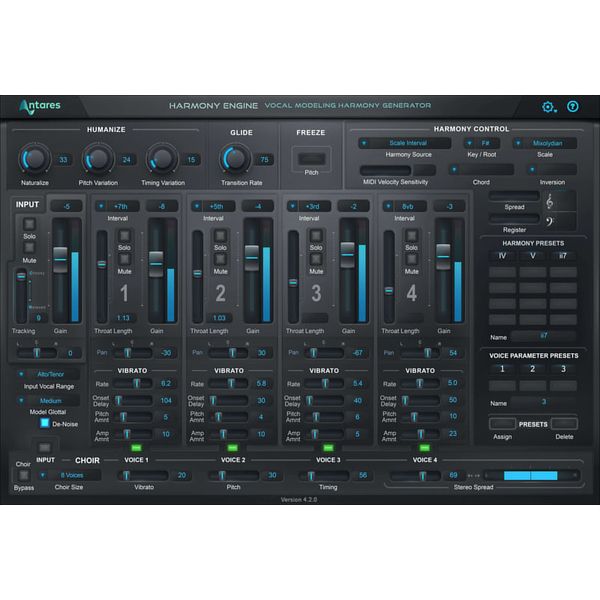The width and height of the screenshot is (600, 600).
Task: Click the Naturalize knob
Action: pyautogui.click(x=34, y=158)
